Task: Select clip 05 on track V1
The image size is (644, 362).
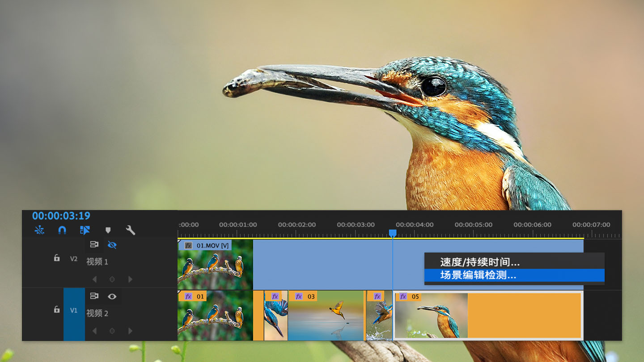Action: pos(488,316)
